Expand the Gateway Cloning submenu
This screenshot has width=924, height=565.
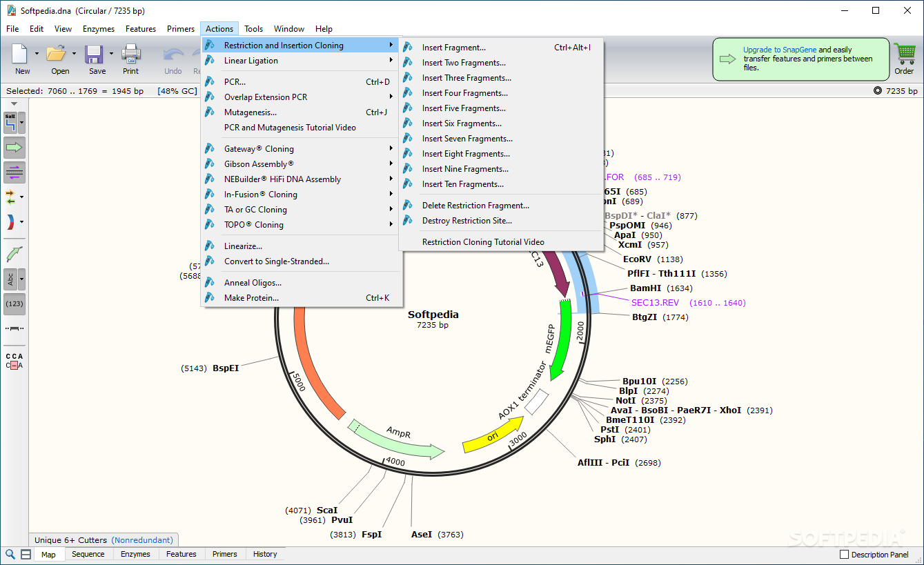(301, 148)
